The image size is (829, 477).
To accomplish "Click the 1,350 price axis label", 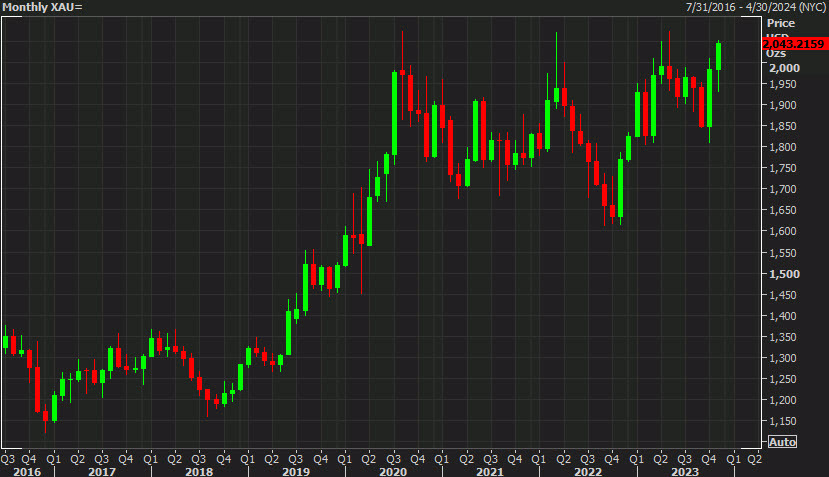I will 783,337.
